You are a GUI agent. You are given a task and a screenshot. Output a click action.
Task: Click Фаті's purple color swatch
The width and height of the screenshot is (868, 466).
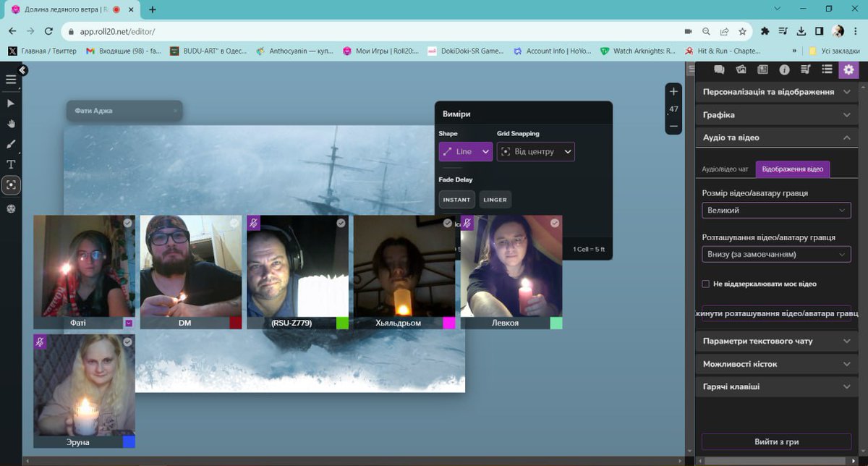(x=129, y=323)
